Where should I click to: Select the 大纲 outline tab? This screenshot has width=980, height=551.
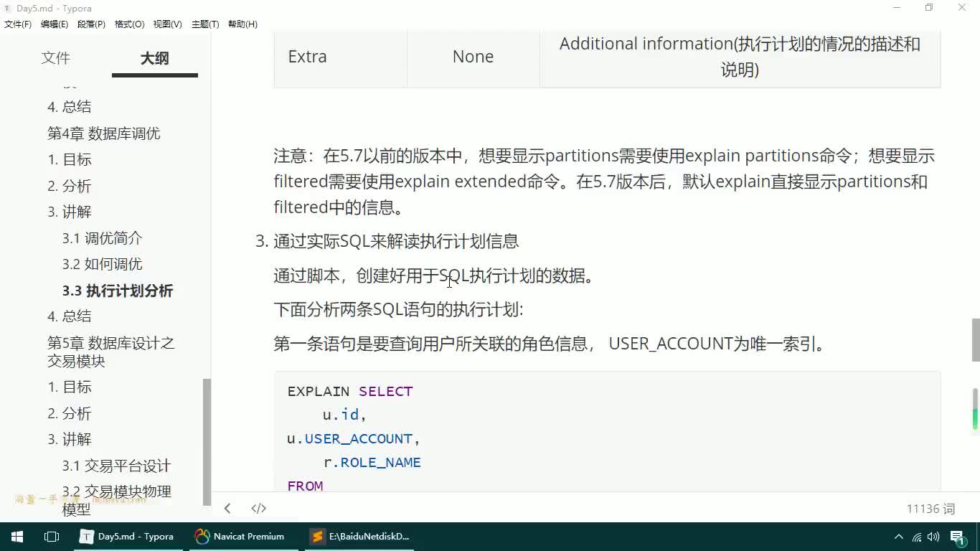[x=154, y=58]
